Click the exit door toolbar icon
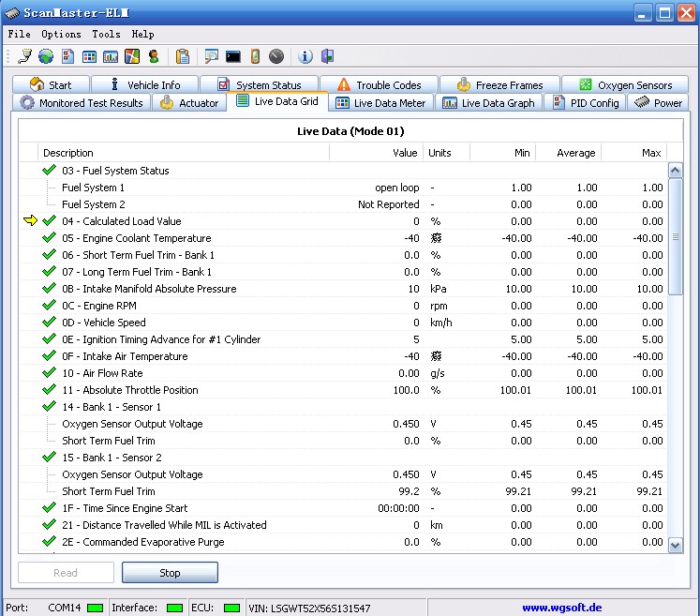The image size is (700, 616). pyautogui.click(x=327, y=56)
